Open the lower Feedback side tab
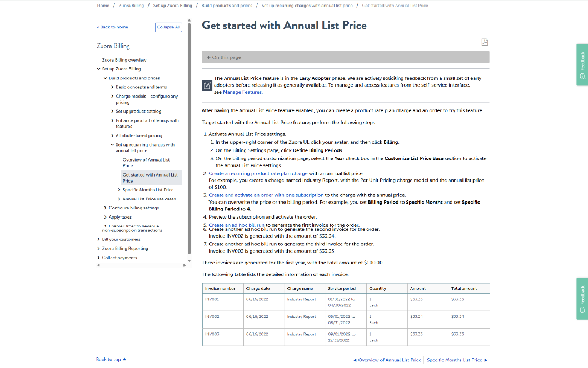588x368 pixels. [x=582, y=299]
